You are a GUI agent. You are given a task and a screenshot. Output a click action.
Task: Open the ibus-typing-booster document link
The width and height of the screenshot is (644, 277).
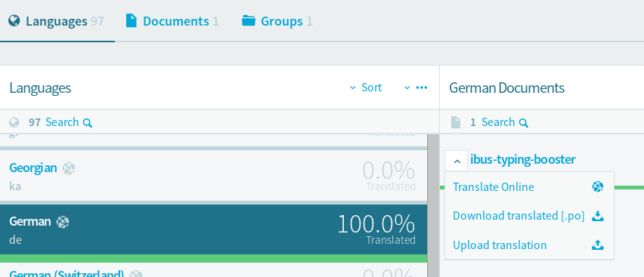[523, 159]
